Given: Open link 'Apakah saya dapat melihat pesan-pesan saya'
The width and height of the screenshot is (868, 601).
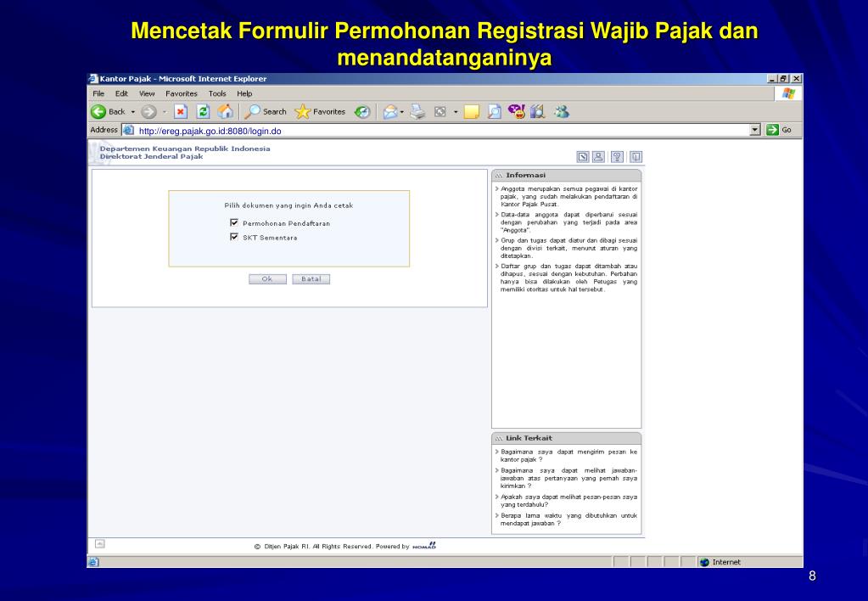Looking at the screenshot, I should pyautogui.click(x=568, y=501).
